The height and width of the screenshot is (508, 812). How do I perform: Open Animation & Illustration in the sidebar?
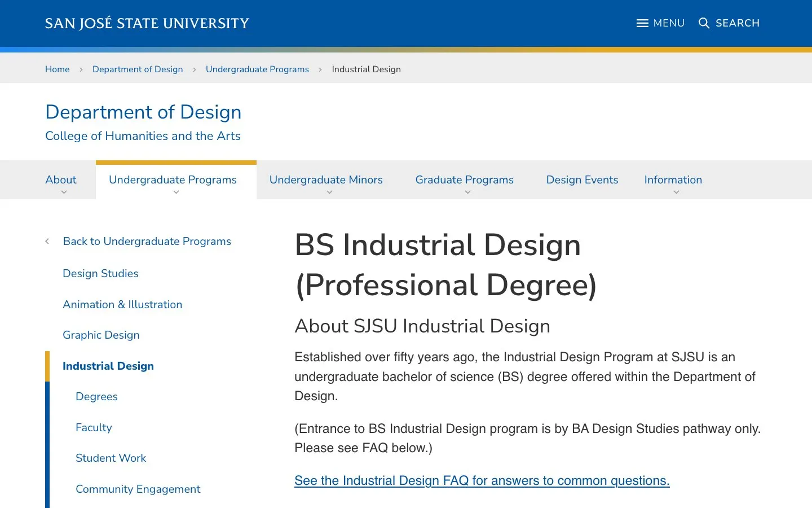click(122, 304)
